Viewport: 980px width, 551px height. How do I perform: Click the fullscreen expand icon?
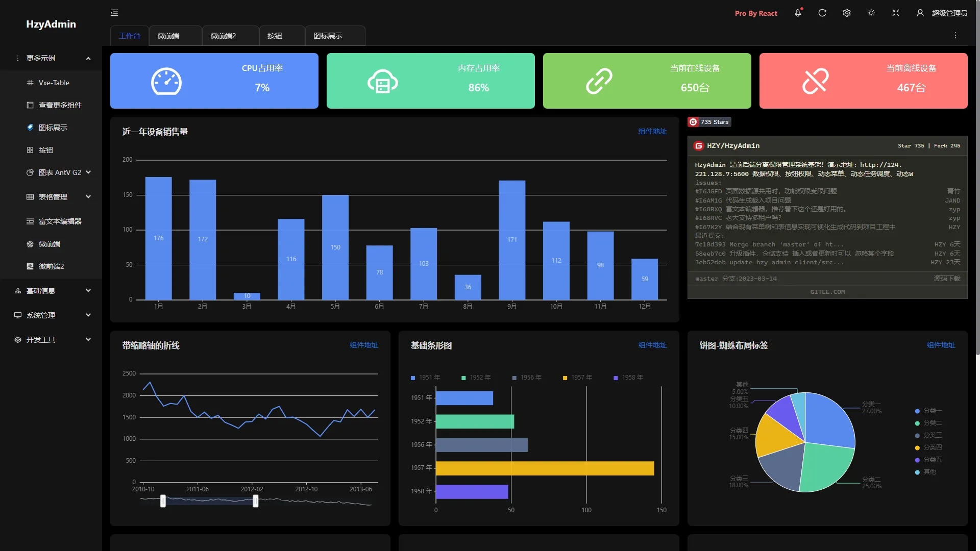coord(896,12)
